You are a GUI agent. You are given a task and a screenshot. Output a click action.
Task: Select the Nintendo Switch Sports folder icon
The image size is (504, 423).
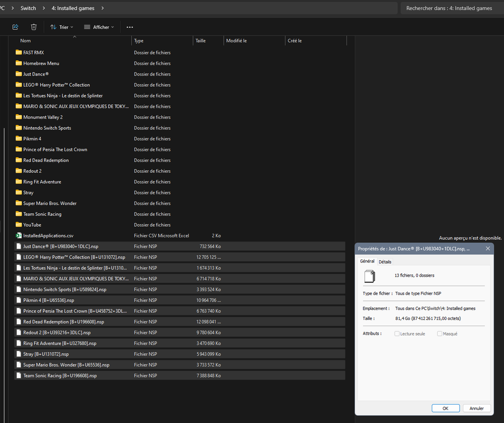18,128
